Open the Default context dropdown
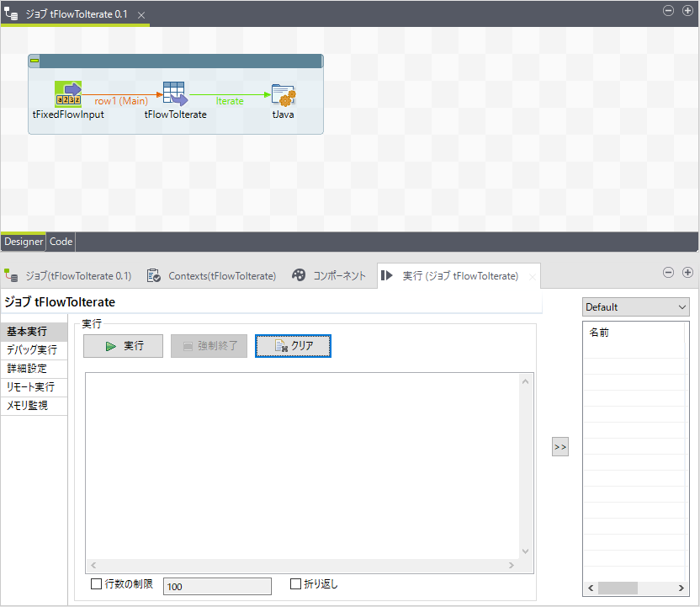Viewport: 700px width, 607px height. (x=682, y=306)
